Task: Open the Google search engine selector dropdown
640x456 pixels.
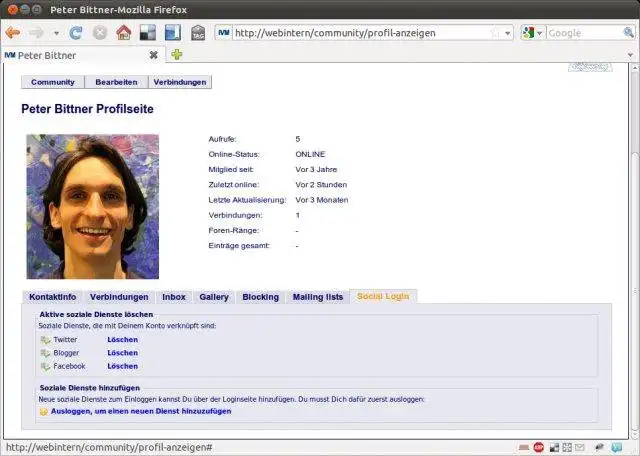Action: (533, 33)
